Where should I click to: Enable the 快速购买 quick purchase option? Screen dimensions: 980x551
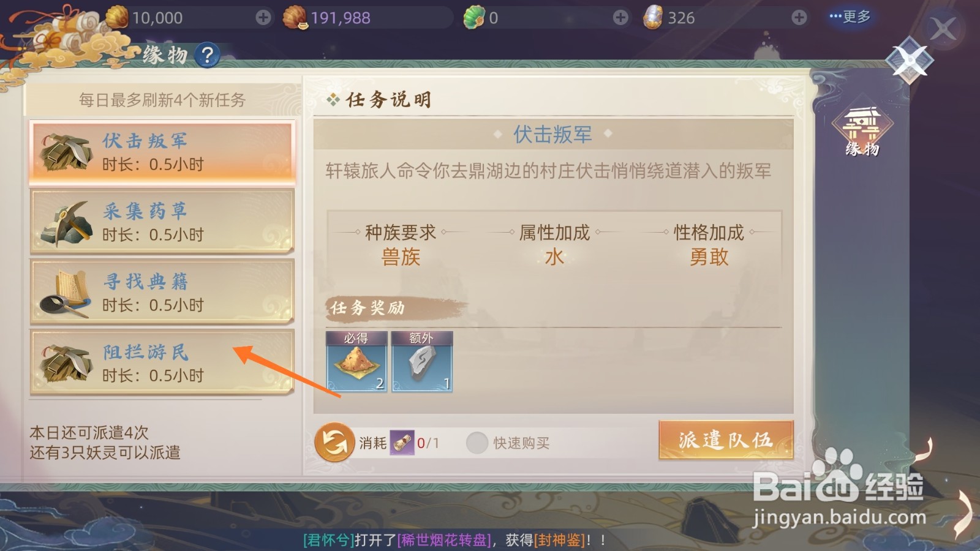pyautogui.click(x=477, y=443)
